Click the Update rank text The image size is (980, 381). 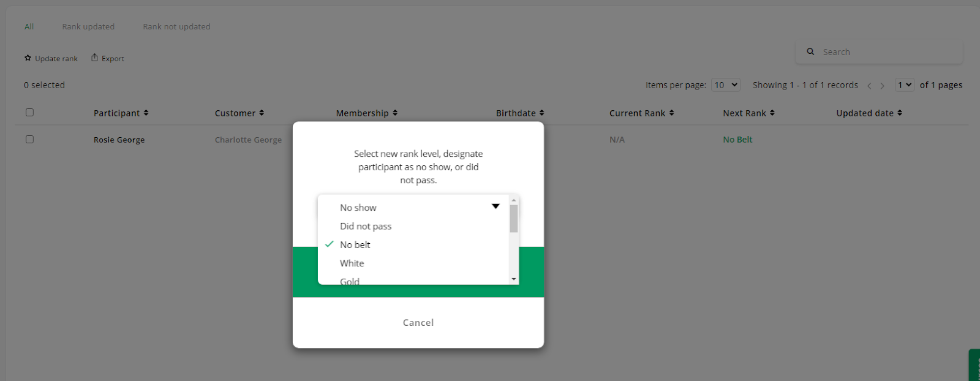pos(56,59)
